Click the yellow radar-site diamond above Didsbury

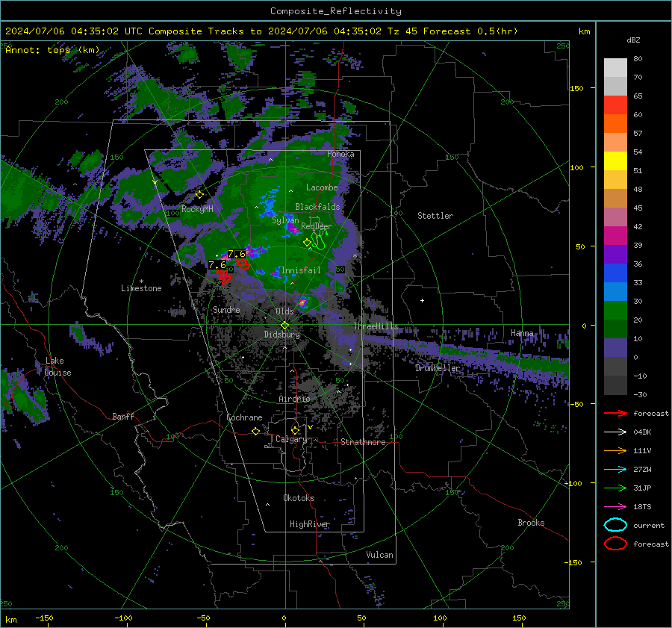[x=284, y=325]
